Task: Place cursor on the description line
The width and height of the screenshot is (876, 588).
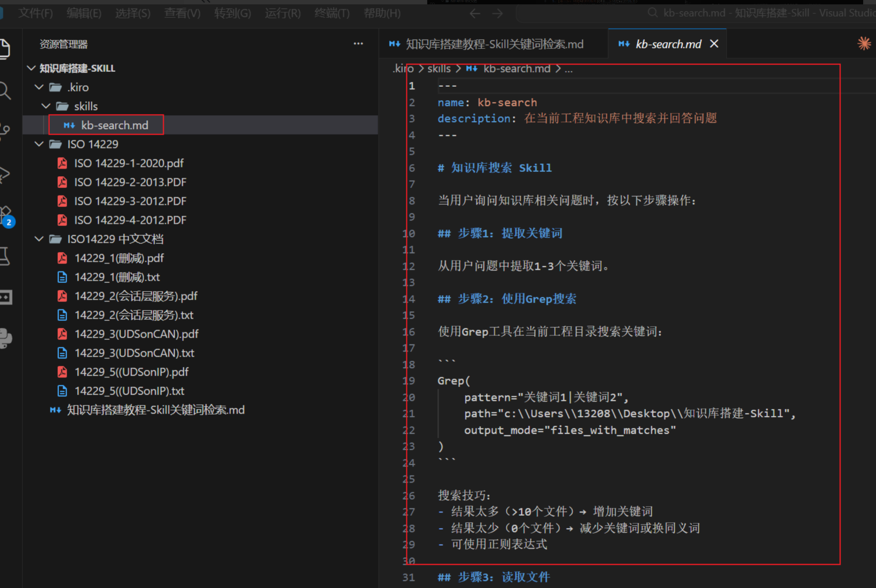Action: [577, 118]
